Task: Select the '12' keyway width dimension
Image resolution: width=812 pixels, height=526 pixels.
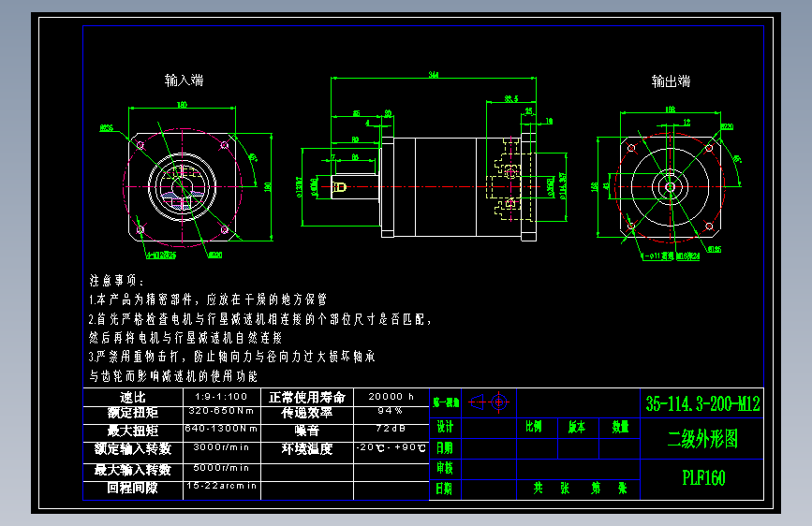Action: [687, 123]
